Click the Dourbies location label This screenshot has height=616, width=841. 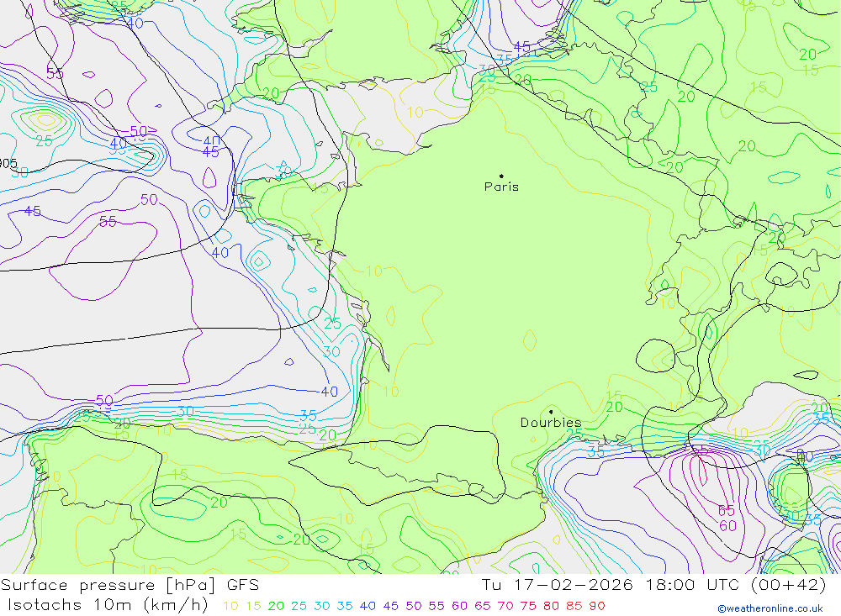pos(551,423)
